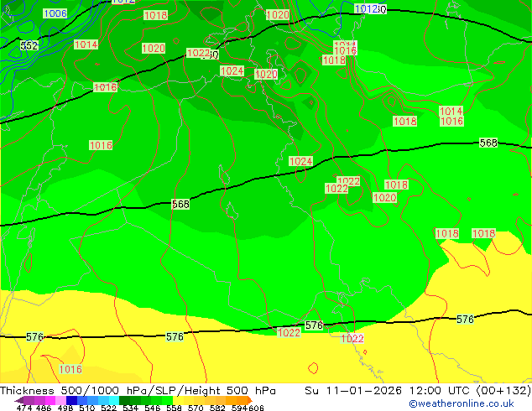Image resolution: width=532 pixels, height=411 pixels.
Task: Click the dark navy blue legend swatch
Action: click(71, 400)
